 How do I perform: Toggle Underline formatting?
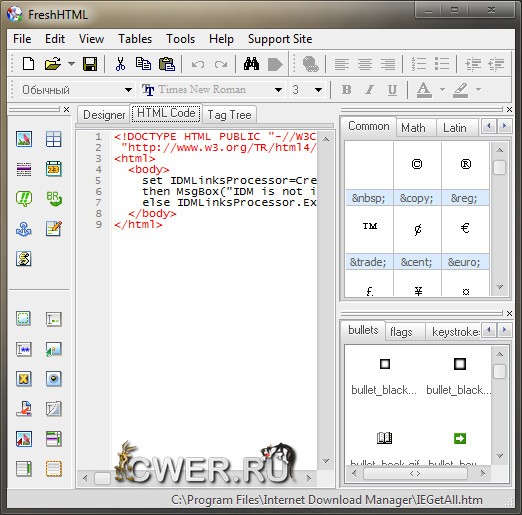pos(392,90)
